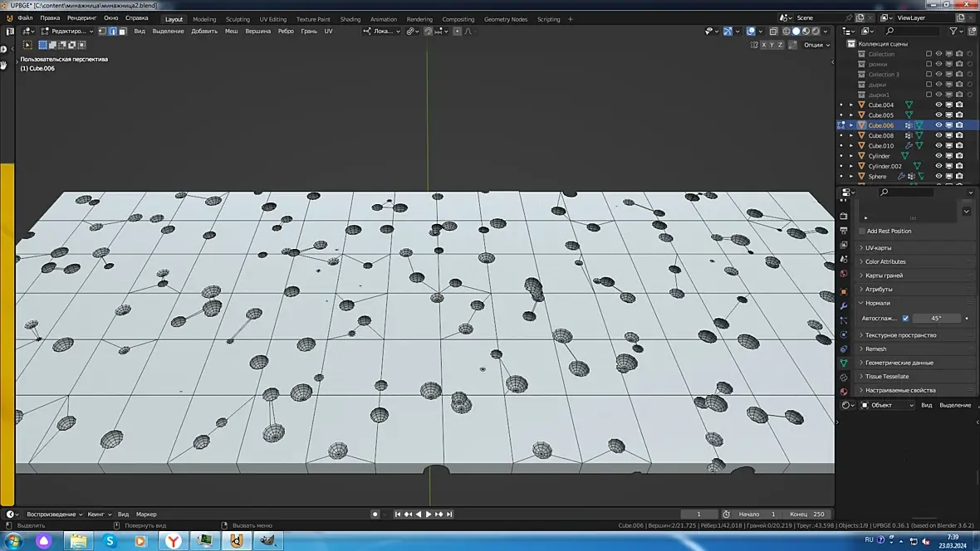Screen dimensions: 980x551
Task: Switch to the Sculpting workspace tab
Action: pos(238,19)
